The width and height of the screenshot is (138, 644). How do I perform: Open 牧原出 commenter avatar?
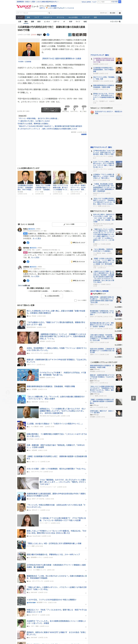(x=20, y=230)
